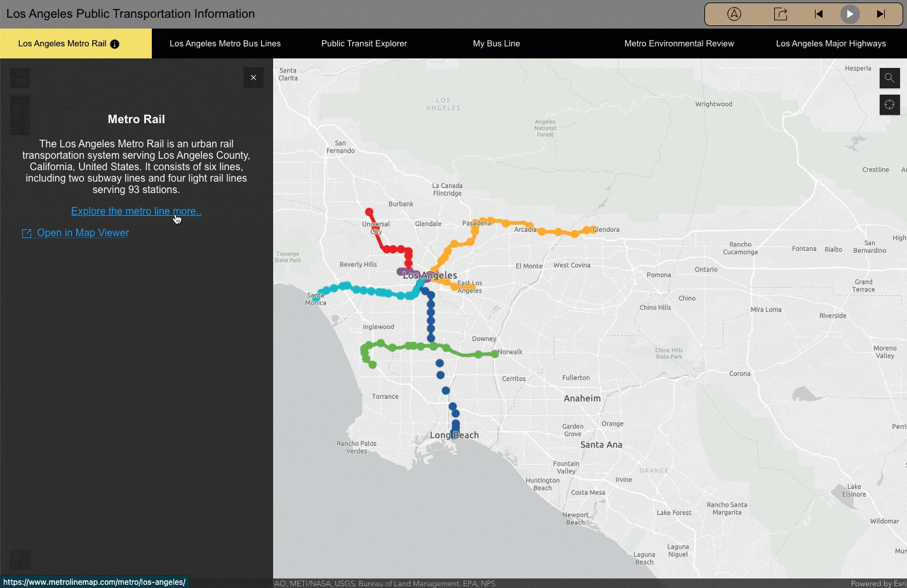Click the Beverly Hills map label
907x588 pixels.
point(358,264)
